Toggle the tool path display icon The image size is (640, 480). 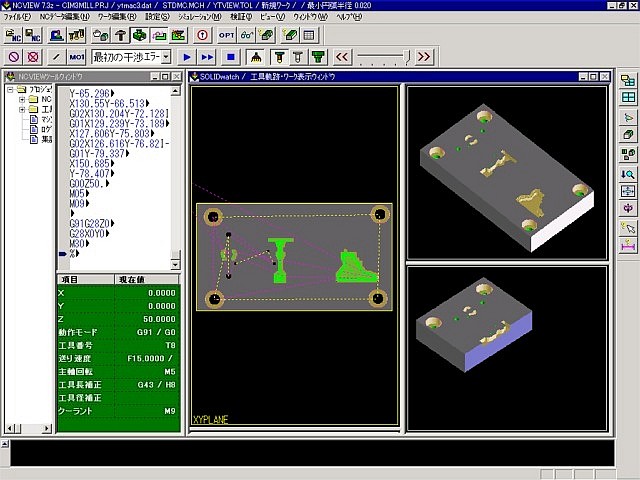(159, 36)
